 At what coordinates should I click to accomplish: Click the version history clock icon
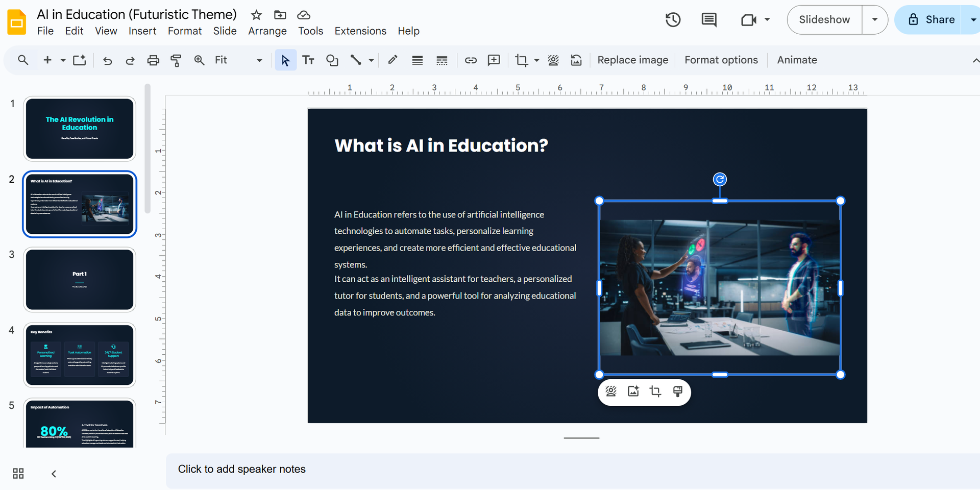(x=673, y=20)
